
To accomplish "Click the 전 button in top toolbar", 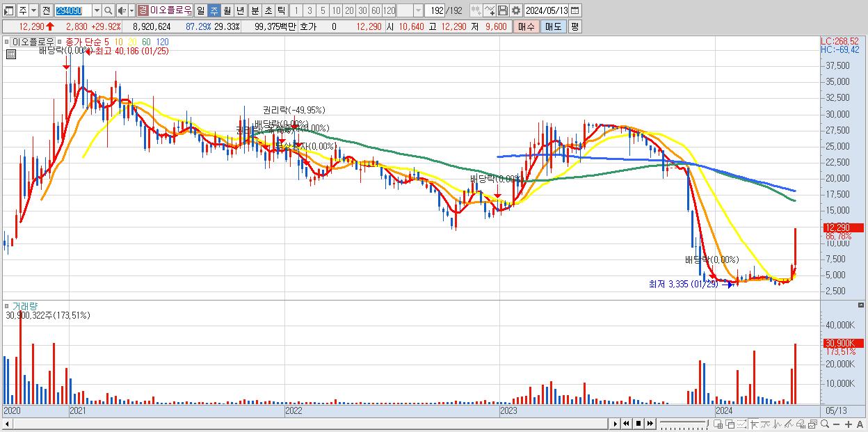I will click(x=46, y=10).
